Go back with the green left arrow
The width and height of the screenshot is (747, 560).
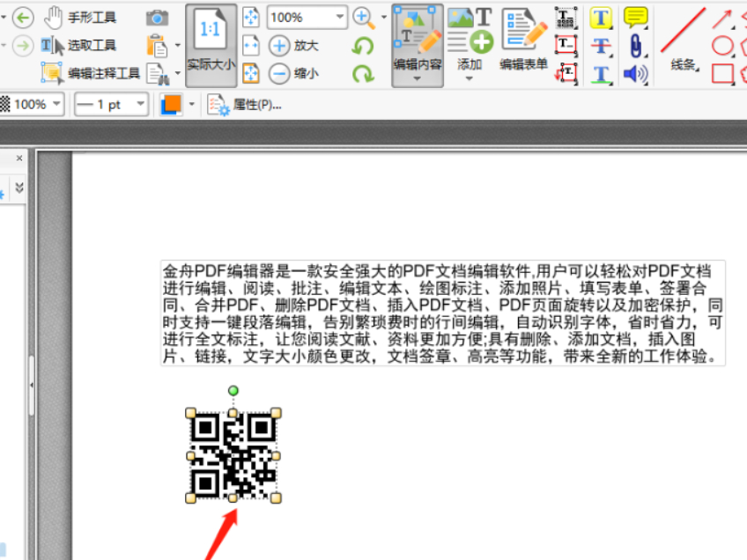point(22,18)
